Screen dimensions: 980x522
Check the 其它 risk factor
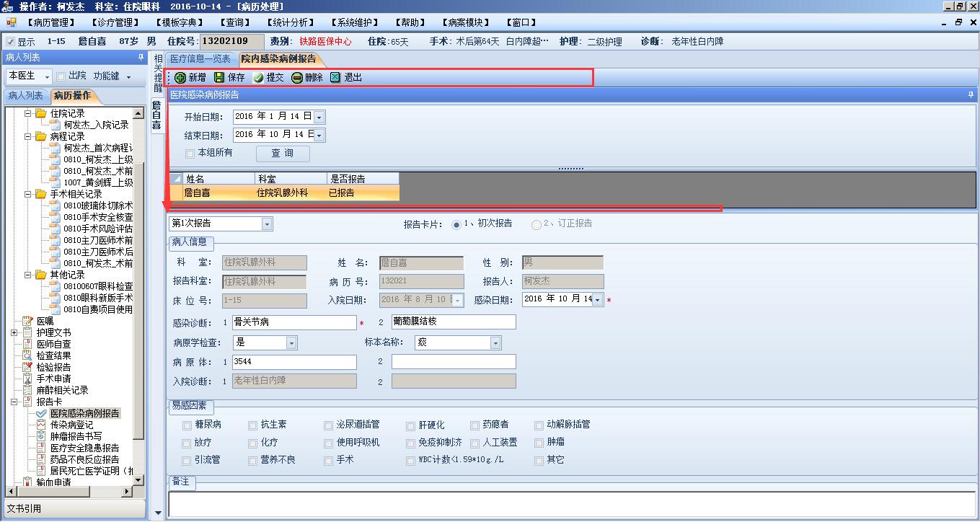(x=539, y=460)
